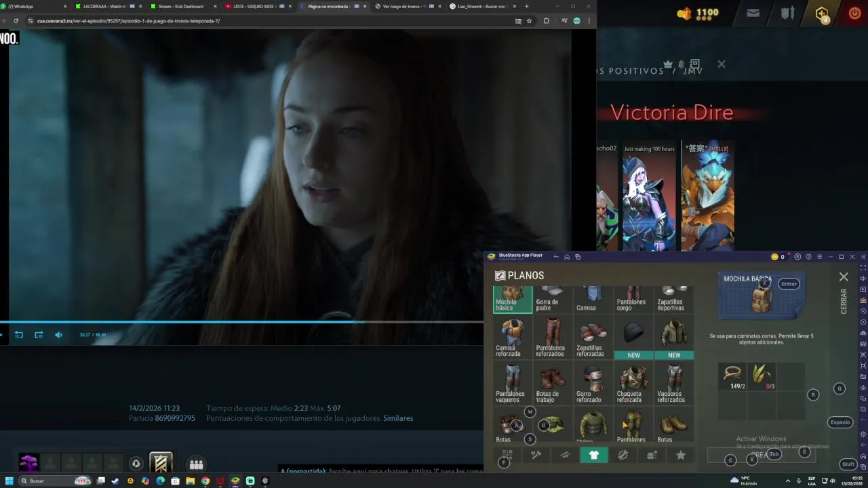Switch to the chain links blueprint category

coord(623,455)
